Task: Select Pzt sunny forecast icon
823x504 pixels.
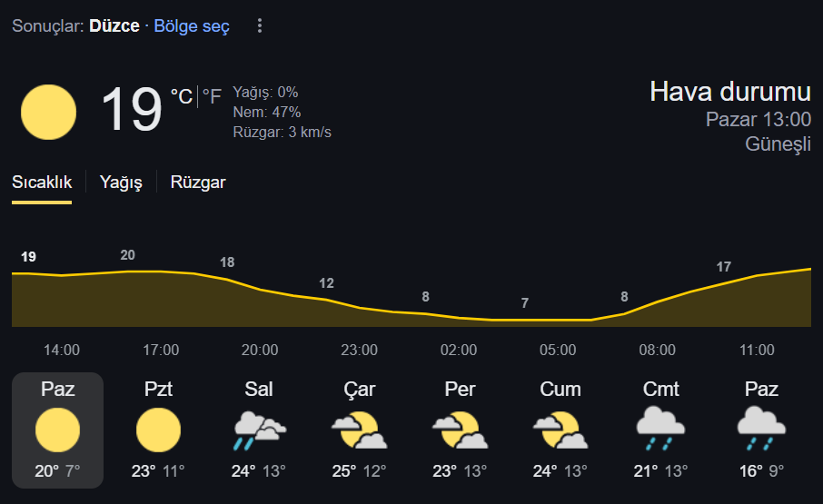Action: click(158, 430)
